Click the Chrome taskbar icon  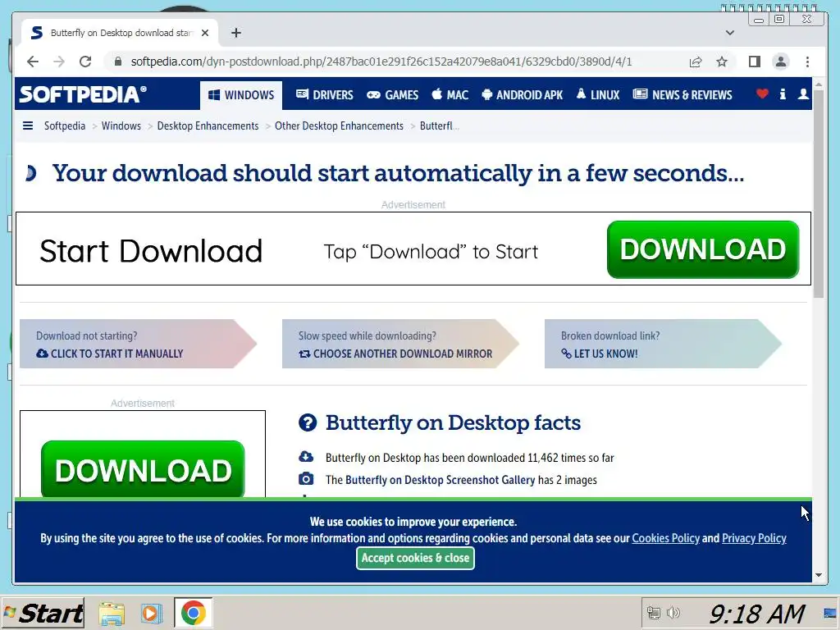194,613
